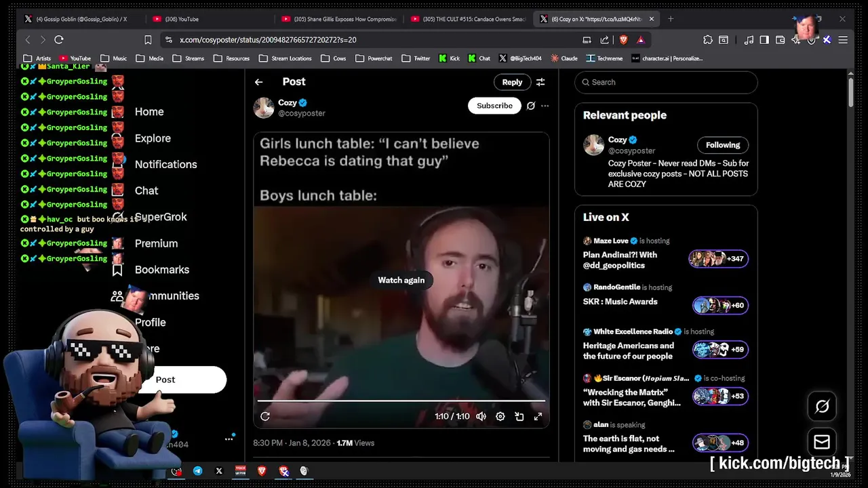Open Chat in the X sidebar
Image resolution: width=868 pixels, height=488 pixels.
[146, 191]
